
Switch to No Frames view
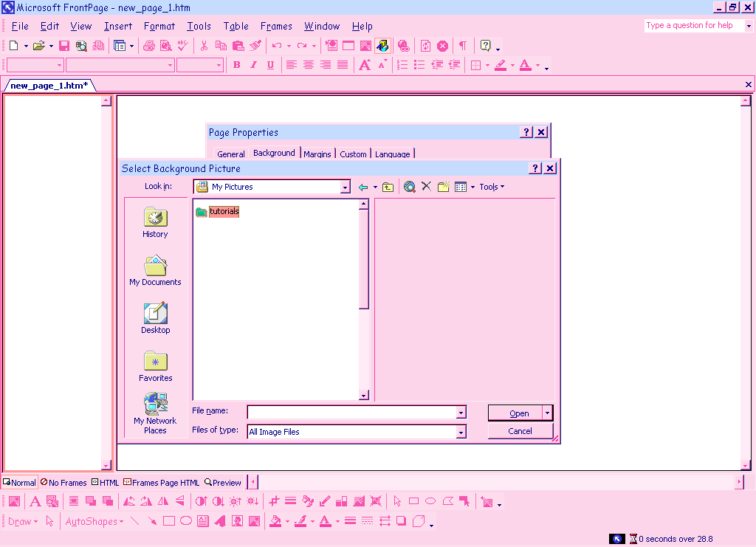[x=63, y=483]
